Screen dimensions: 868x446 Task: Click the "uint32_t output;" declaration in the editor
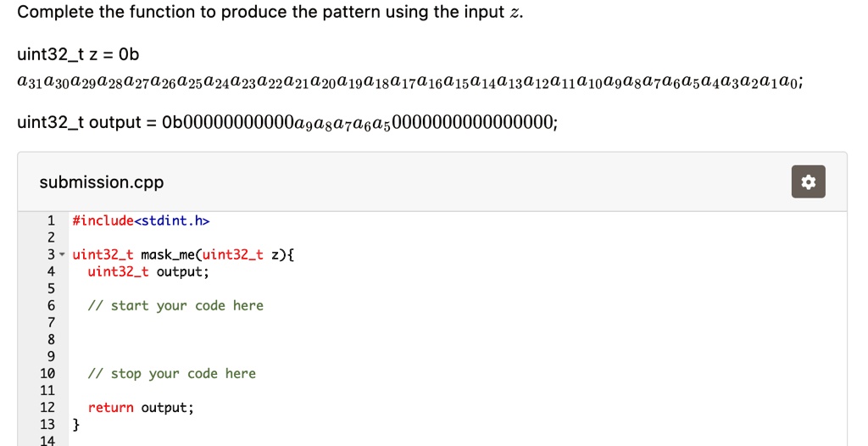[147, 272]
